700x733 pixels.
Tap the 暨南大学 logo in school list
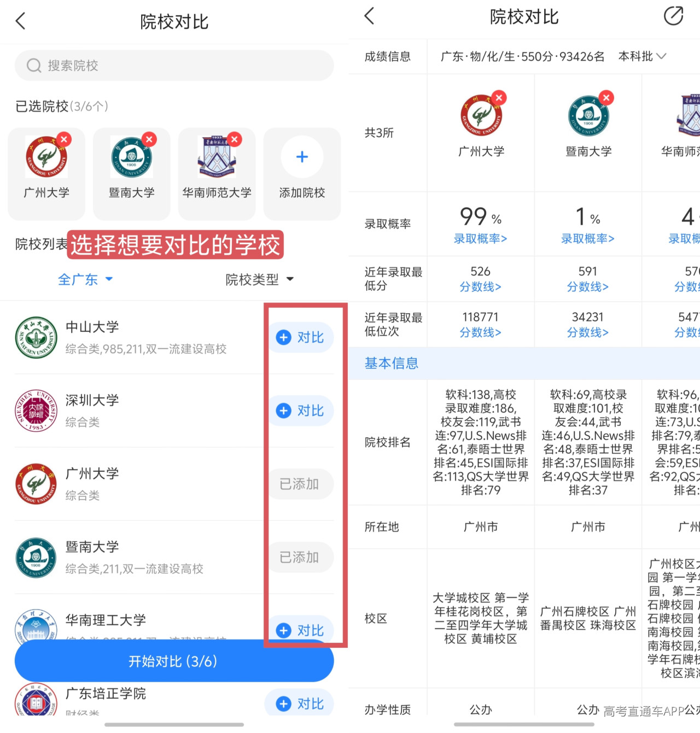(x=36, y=558)
